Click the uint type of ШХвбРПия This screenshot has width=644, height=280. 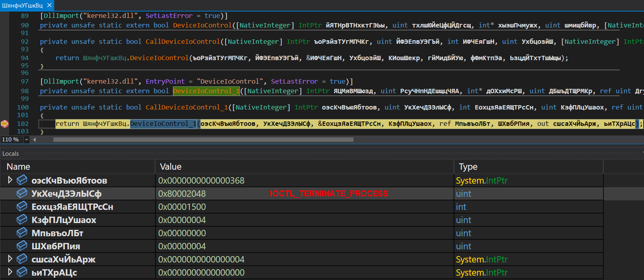click(x=464, y=246)
